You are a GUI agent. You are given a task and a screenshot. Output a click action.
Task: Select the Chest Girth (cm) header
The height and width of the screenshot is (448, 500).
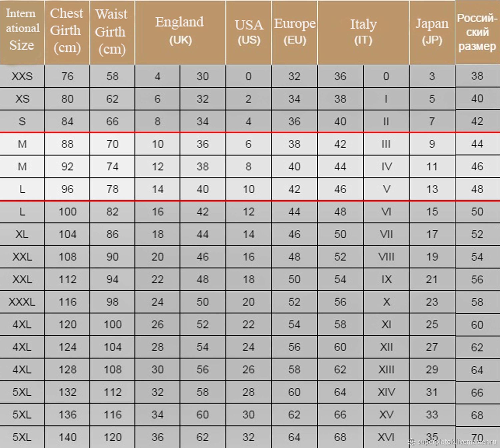point(67,32)
